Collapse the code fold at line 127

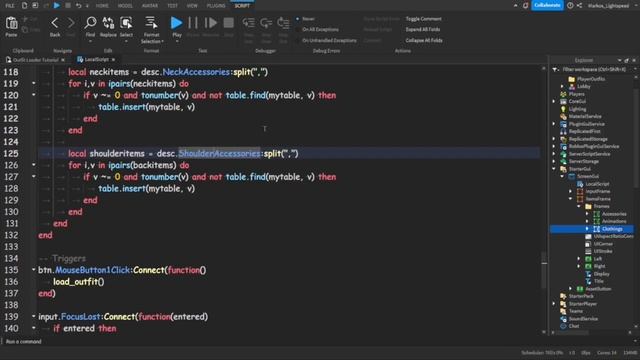[x=34, y=176]
